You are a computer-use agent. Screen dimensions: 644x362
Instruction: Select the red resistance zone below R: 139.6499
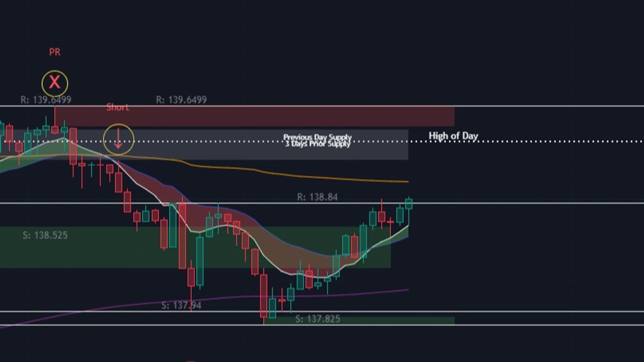pos(255,116)
